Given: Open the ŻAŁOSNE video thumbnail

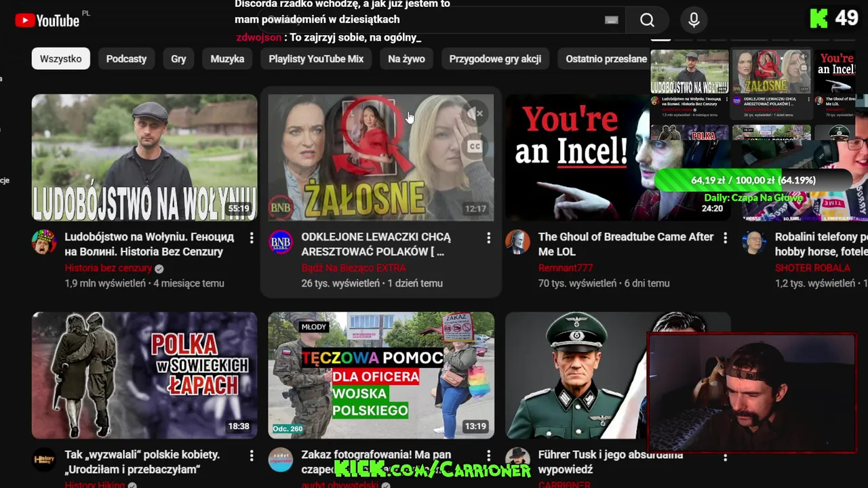Looking at the screenshot, I should click(381, 157).
